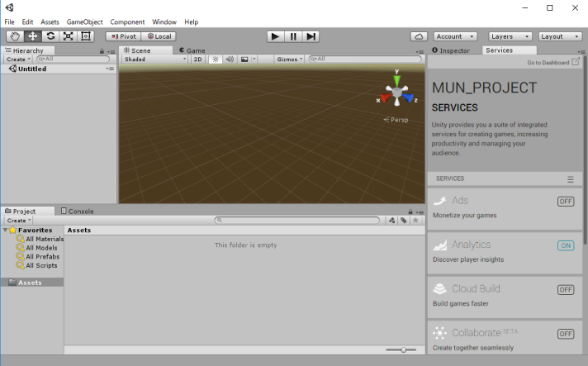The image size is (588, 366).
Task: Open the Help menu
Action: click(192, 22)
